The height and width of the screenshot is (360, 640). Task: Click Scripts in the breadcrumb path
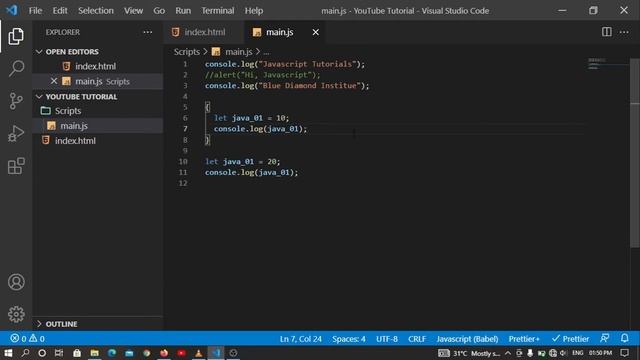pos(187,52)
